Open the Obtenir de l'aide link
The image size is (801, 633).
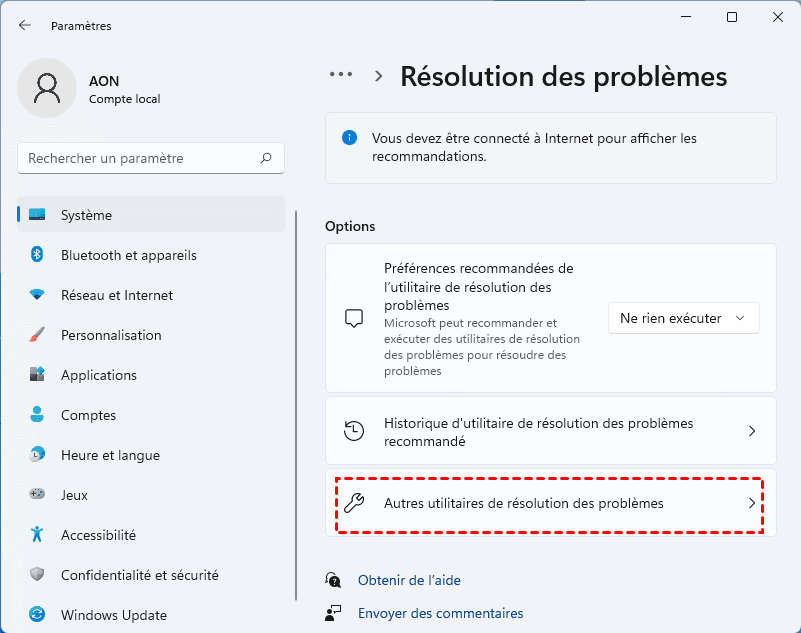(409, 580)
